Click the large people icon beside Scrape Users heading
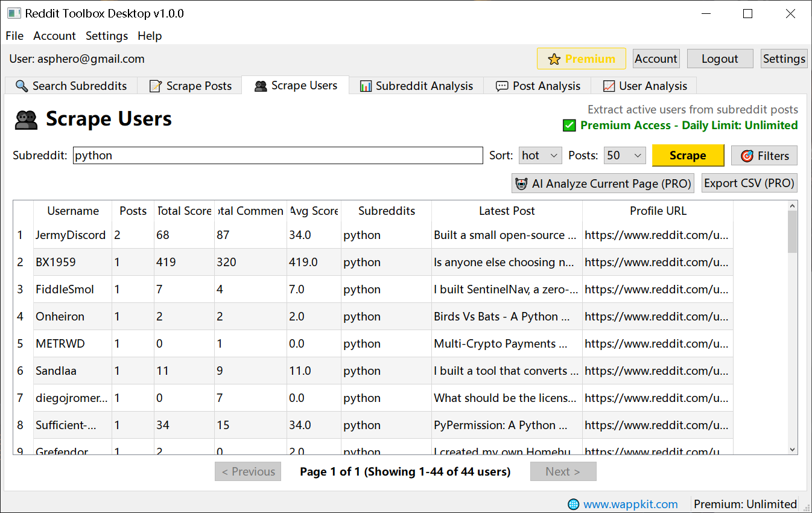This screenshot has height=513, width=812. pyautogui.click(x=26, y=120)
